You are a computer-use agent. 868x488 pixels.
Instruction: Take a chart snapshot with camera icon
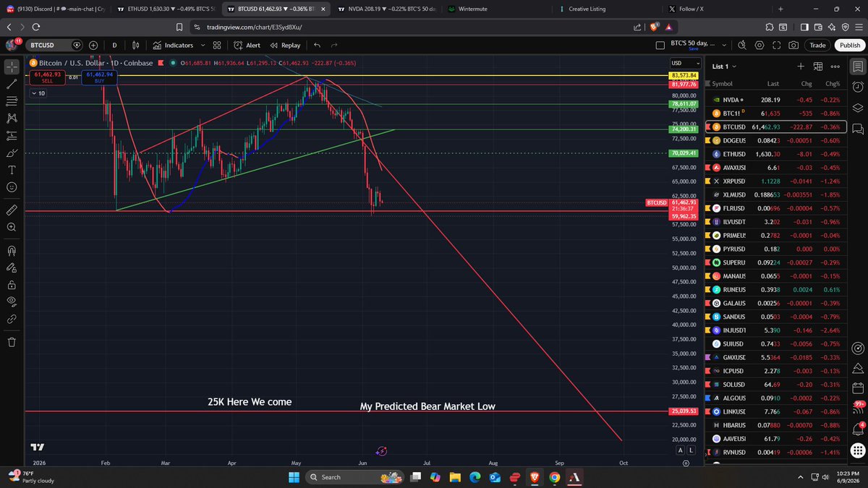click(794, 45)
